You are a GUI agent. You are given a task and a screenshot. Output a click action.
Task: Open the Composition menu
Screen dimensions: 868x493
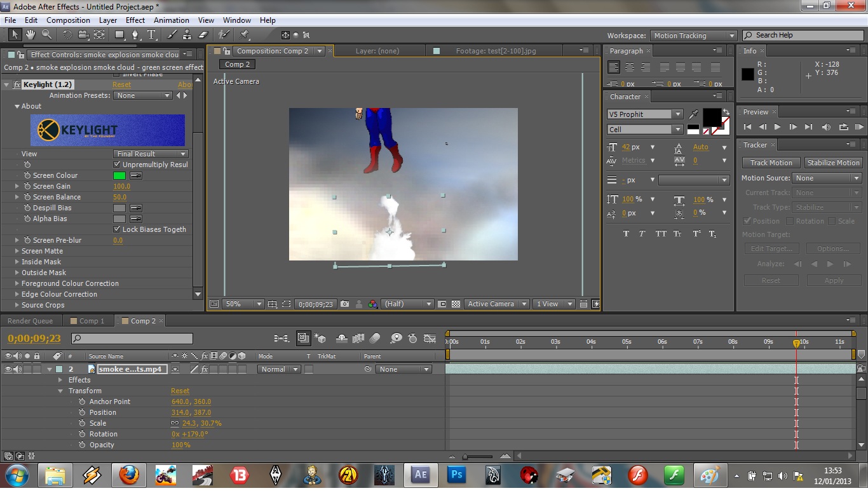coord(68,20)
